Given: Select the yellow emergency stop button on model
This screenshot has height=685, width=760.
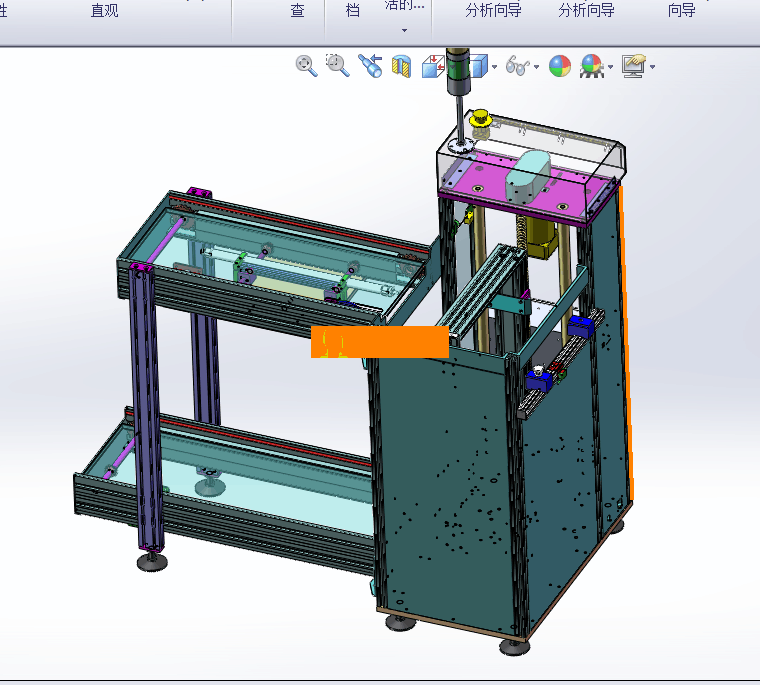Looking at the screenshot, I should pyautogui.click(x=481, y=119).
